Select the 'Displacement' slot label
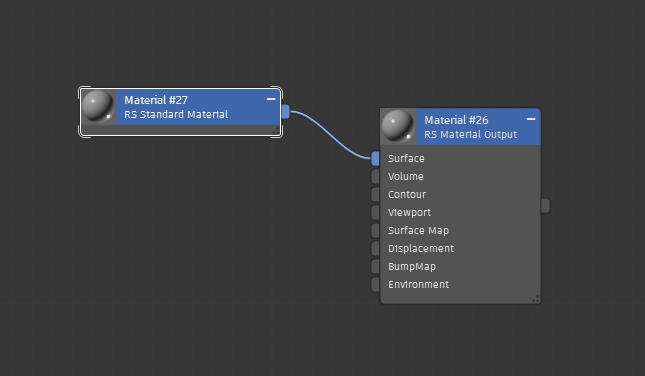645x376 pixels. click(x=421, y=248)
